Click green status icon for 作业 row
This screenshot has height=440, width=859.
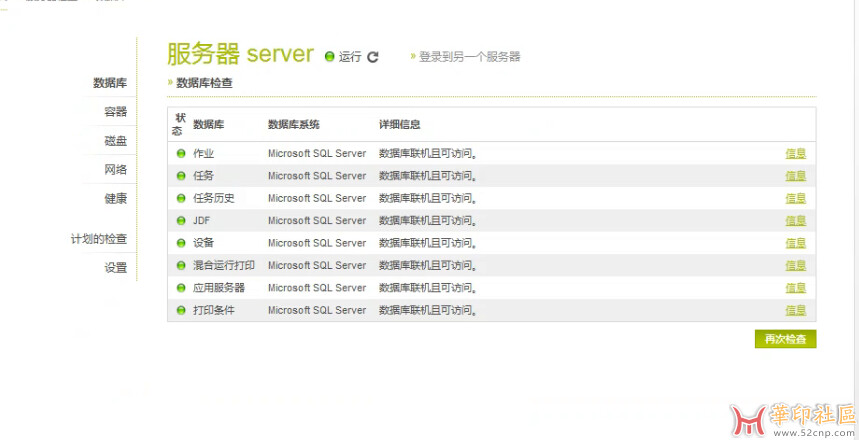pos(181,153)
